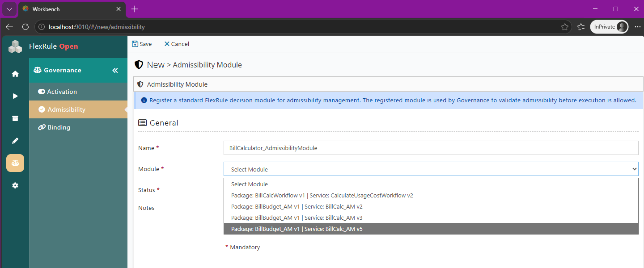
Task: Click the scales icon beside Governance heading
Action: click(38, 70)
